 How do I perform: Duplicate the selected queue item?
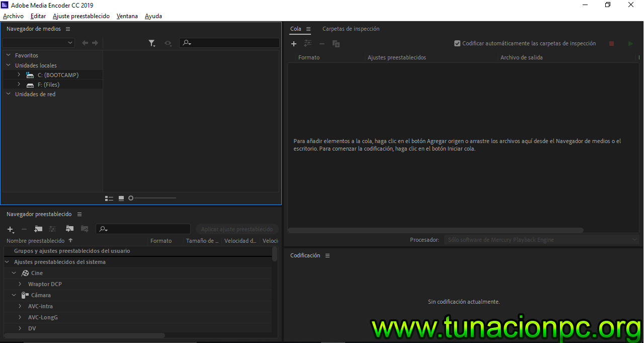pos(336,44)
